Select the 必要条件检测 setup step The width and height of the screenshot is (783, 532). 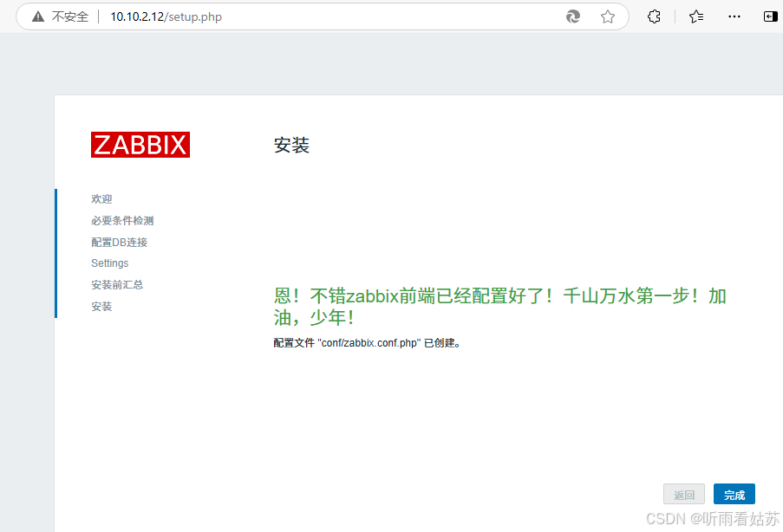click(x=122, y=221)
